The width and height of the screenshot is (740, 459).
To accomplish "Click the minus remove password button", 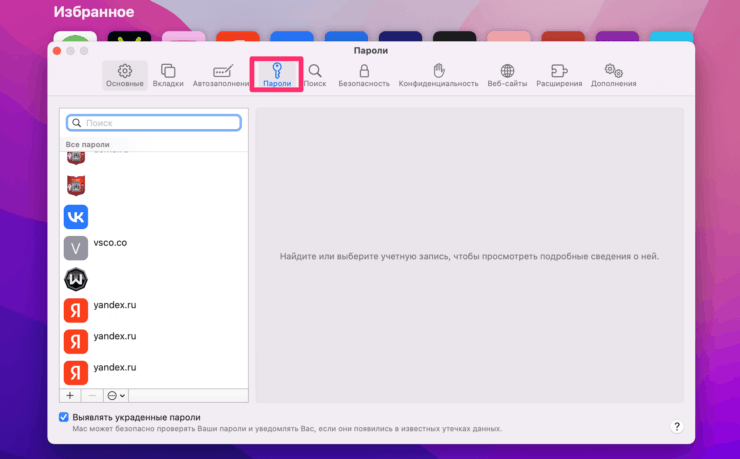I will tap(92, 395).
